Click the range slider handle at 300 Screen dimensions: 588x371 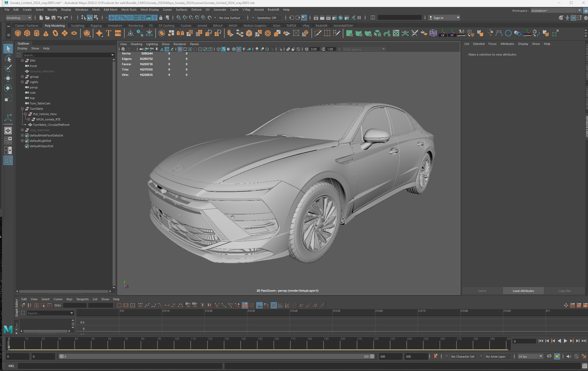pyautogui.click(x=372, y=356)
